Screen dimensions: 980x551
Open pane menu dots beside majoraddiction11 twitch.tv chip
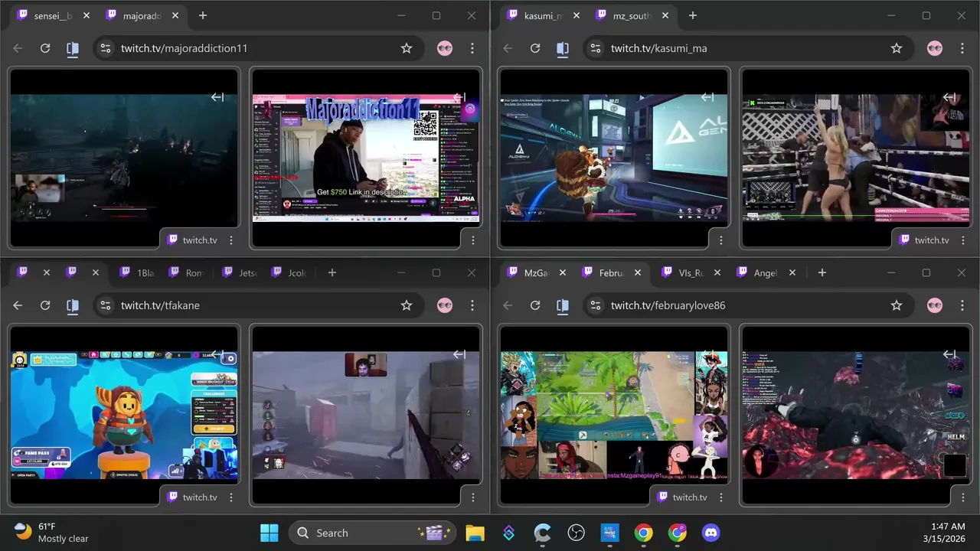click(231, 240)
